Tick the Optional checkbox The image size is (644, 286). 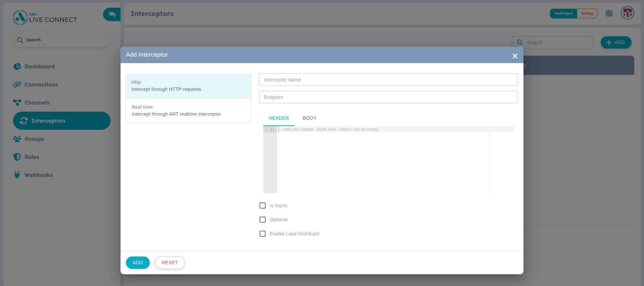[263, 220]
